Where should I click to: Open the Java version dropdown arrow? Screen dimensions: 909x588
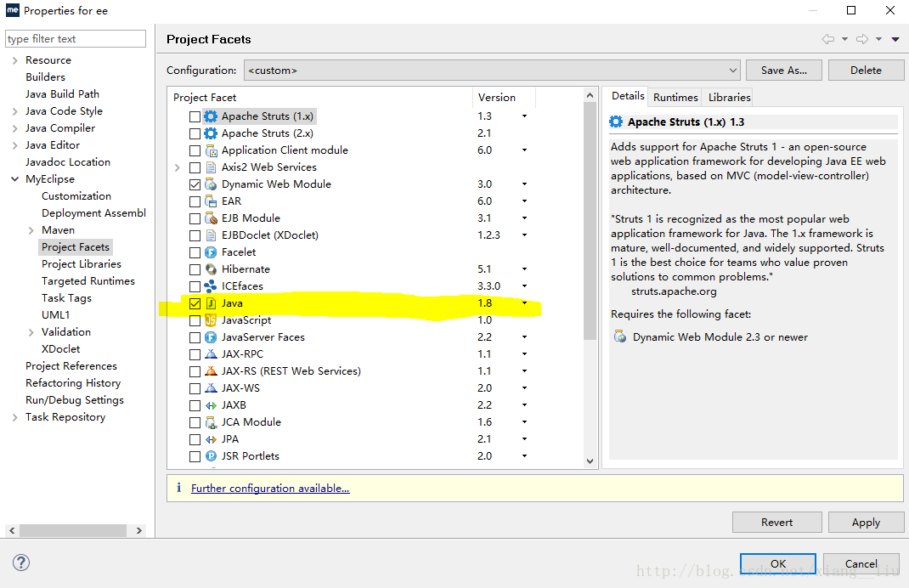(x=525, y=303)
